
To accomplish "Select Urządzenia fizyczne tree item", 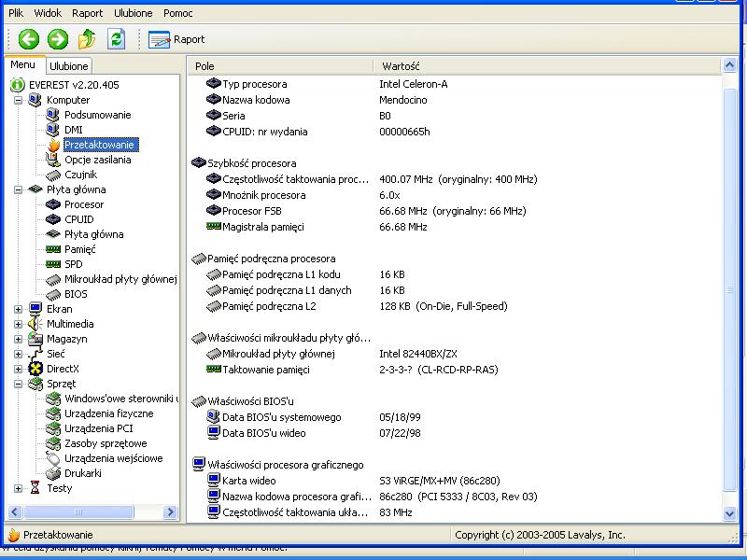I will 100,413.
